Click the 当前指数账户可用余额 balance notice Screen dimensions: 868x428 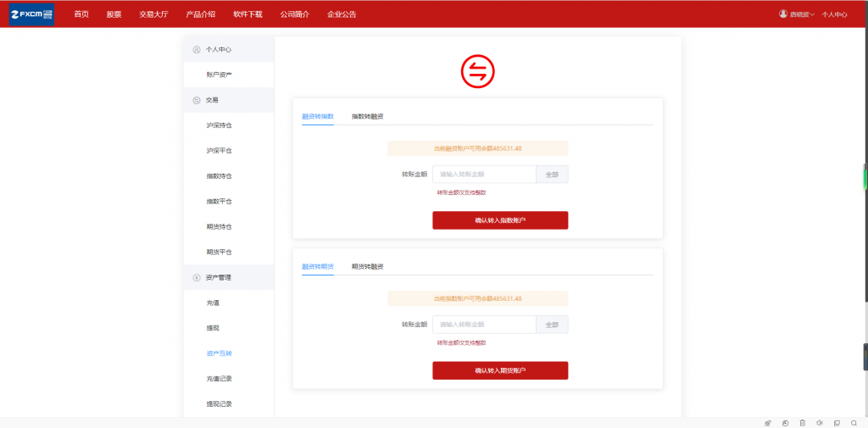click(478, 298)
